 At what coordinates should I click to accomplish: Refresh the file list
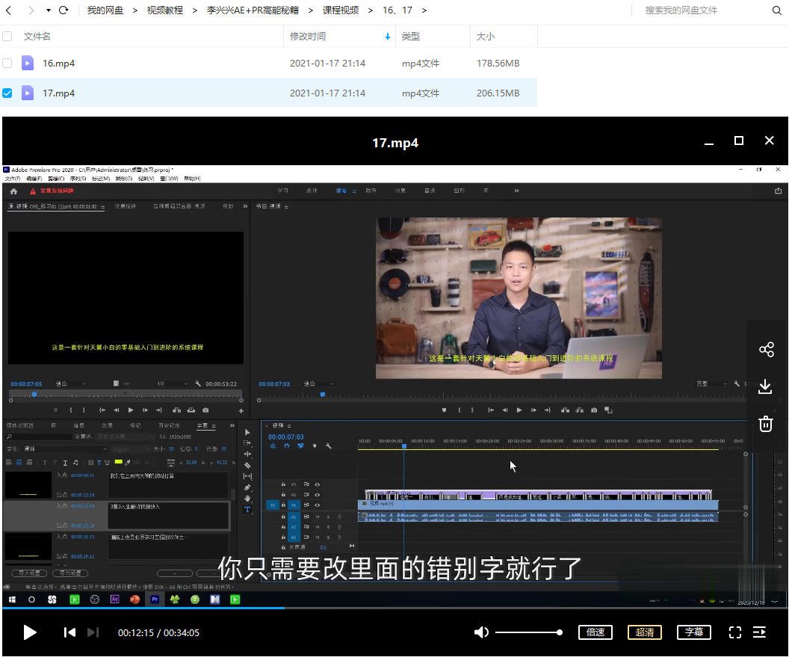coord(64,10)
